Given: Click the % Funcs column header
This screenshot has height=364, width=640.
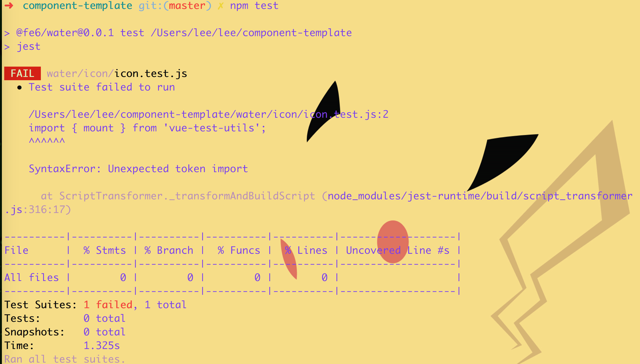Looking at the screenshot, I should [239, 250].
